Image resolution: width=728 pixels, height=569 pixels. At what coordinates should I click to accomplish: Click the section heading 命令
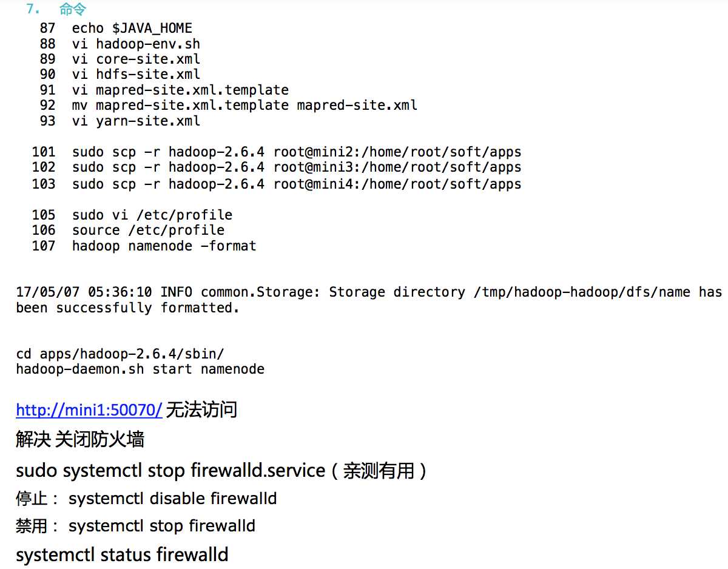(73, 9)
